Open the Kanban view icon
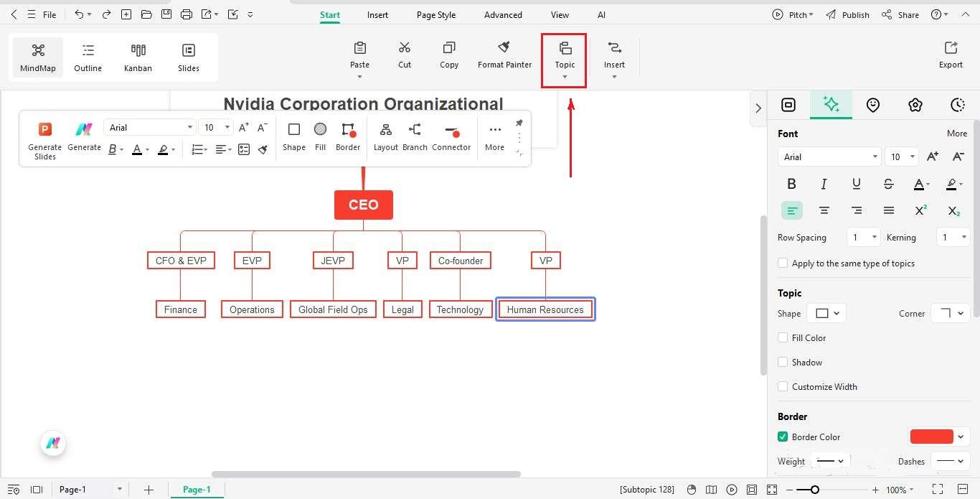 pos(138,57)
